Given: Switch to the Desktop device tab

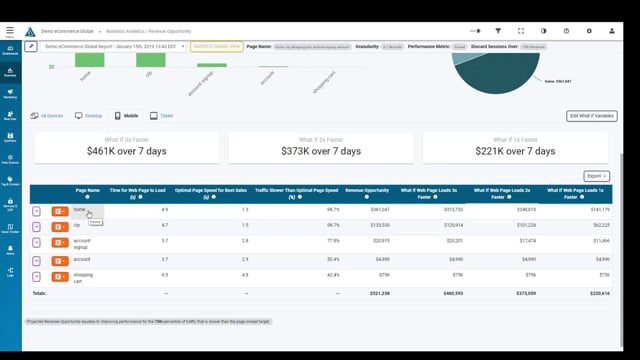Looking at the screenshot, I should 89,116.
